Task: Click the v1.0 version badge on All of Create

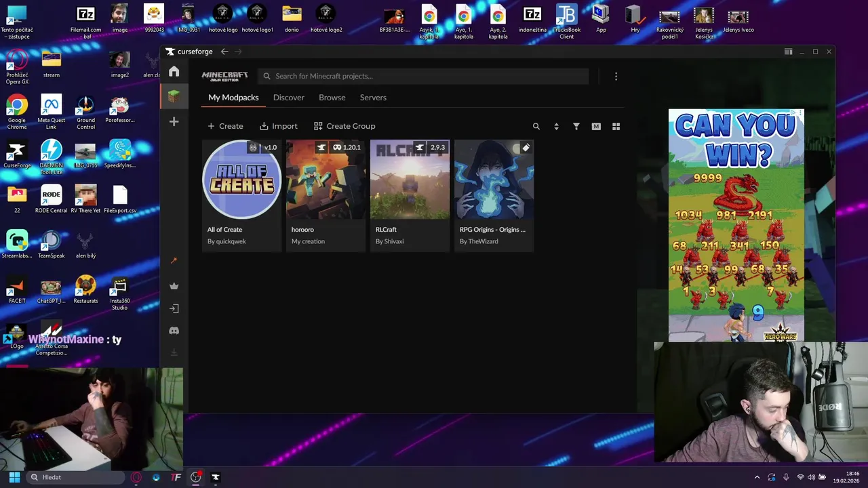Action: [263, 147]
